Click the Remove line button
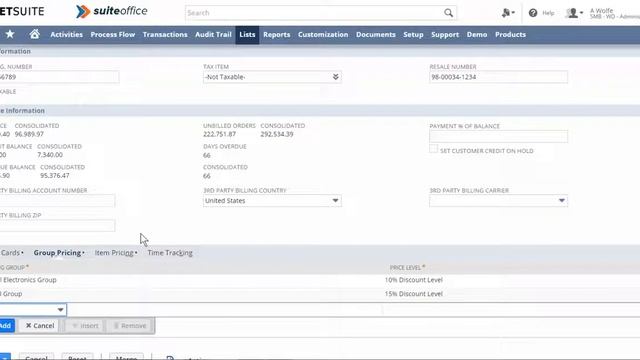Screen dimensions: 640x360 tap(130, 325)
